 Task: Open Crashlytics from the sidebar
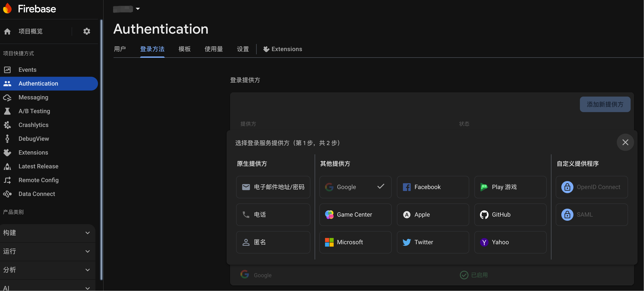pyautogui.click(x=33, y=125)
